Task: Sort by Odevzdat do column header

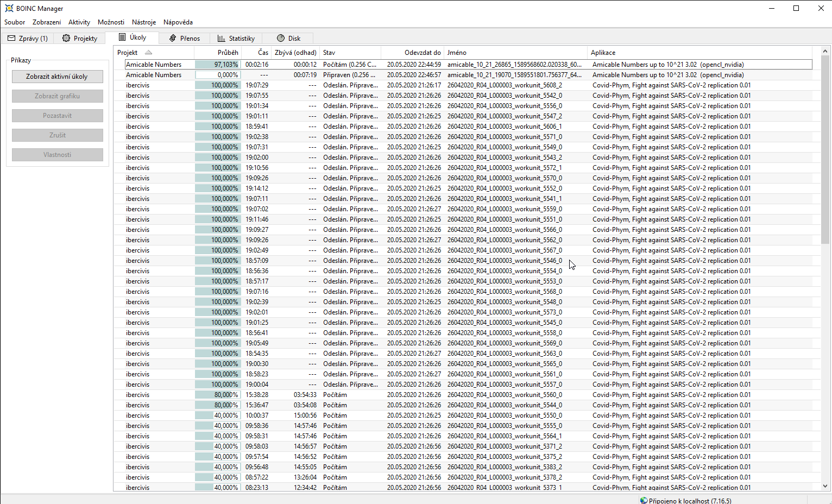Action: pyautogui.click(x=412, y=53)
